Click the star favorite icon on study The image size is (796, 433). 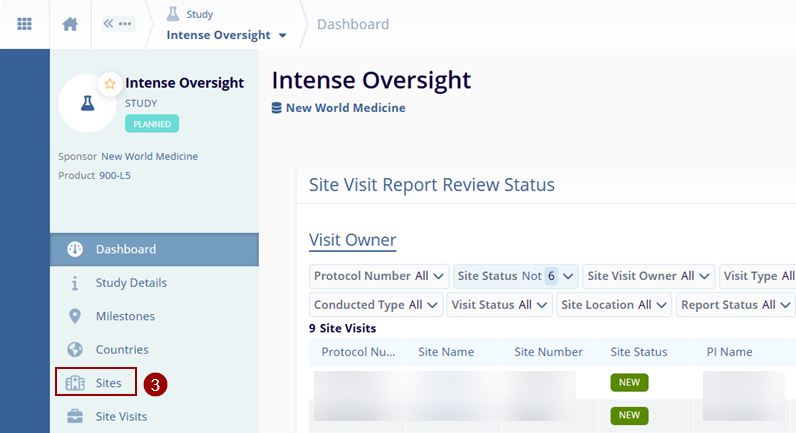click(x=108, y=82)
